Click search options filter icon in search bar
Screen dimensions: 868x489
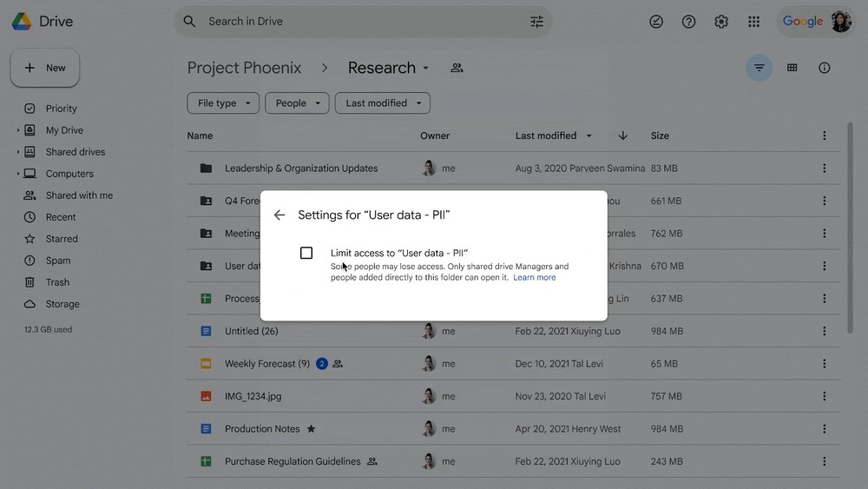pos(536,22)
